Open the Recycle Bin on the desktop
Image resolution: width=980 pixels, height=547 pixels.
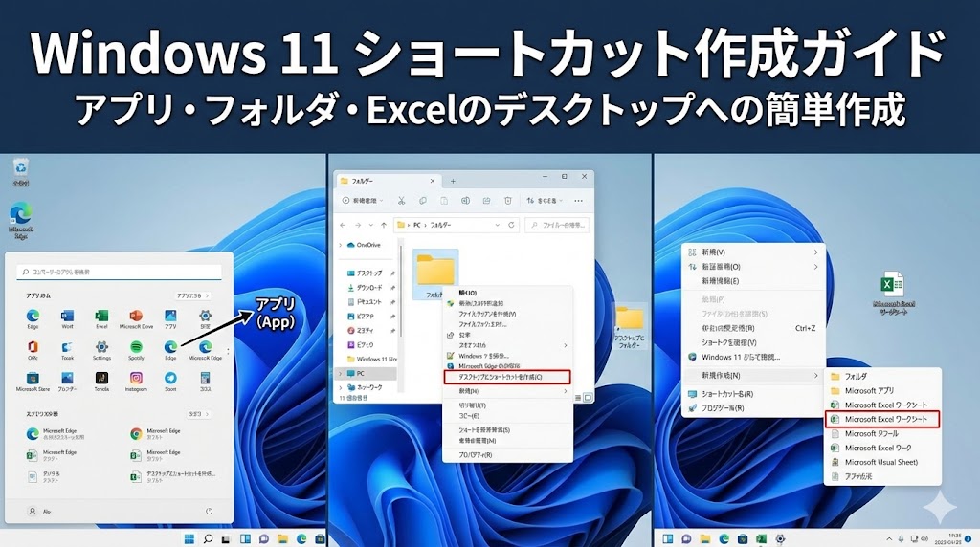pos(20,169)
